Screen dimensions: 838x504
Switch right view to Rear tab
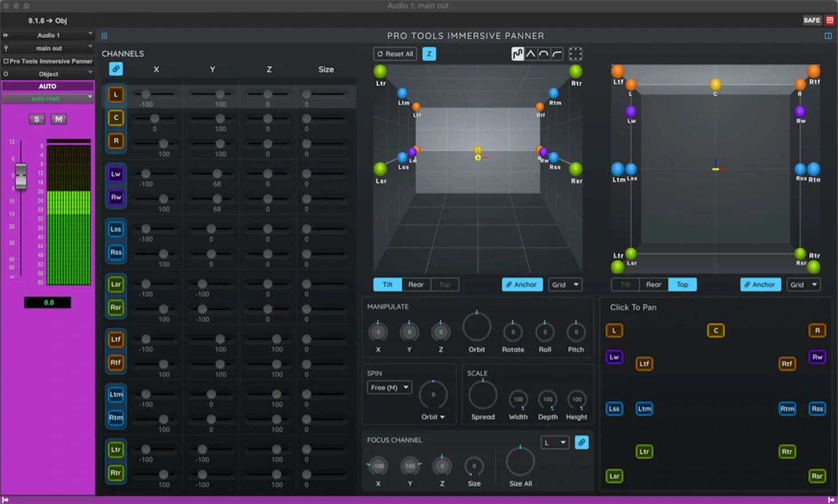click(x=654, y=284)
